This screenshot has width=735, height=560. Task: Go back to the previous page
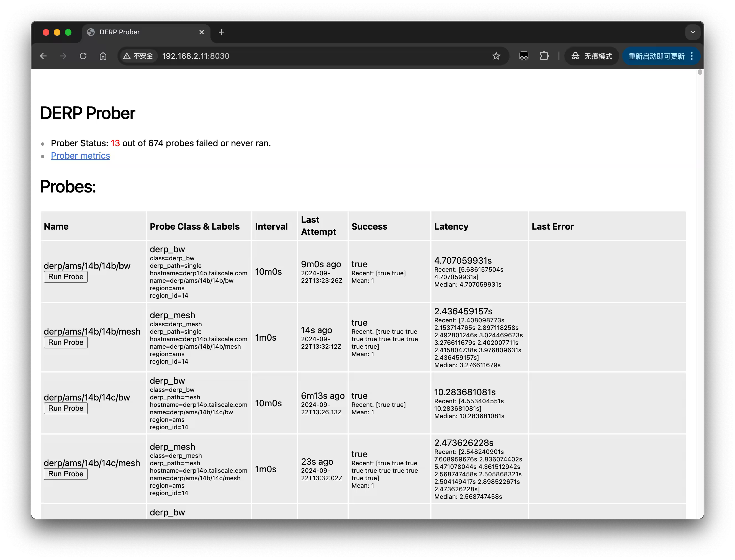(x=43, y=56)
